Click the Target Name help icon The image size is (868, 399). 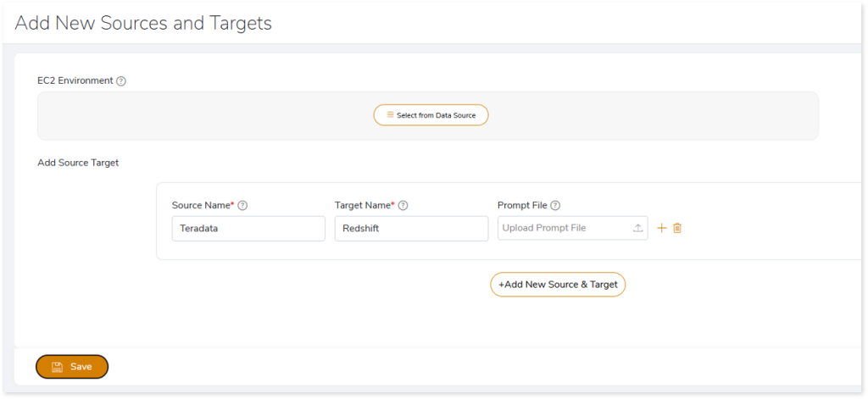pyautogui.click(x=403, y=205)
